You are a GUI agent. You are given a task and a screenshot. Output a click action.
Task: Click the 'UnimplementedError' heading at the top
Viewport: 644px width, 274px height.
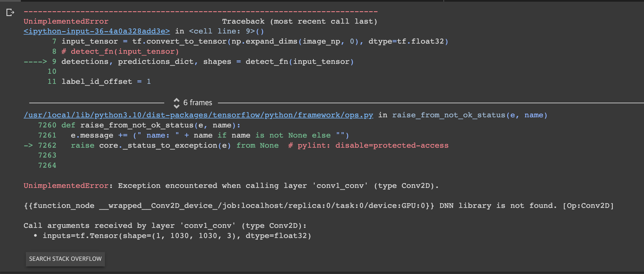click(x=66, y=21)
